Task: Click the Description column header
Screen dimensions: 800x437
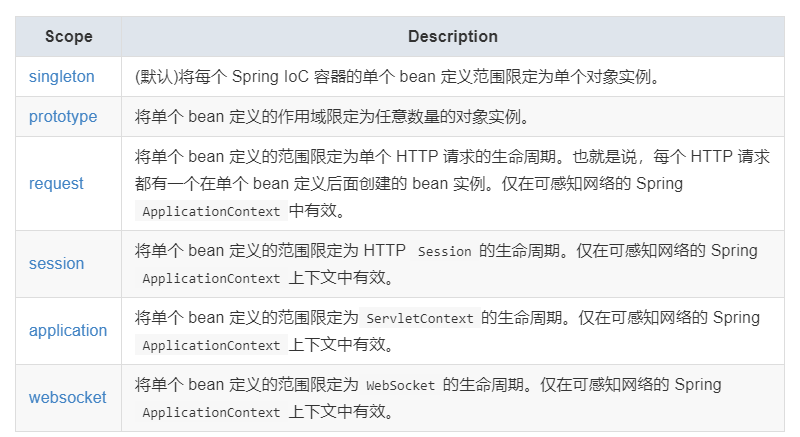Action: point(453,36)
